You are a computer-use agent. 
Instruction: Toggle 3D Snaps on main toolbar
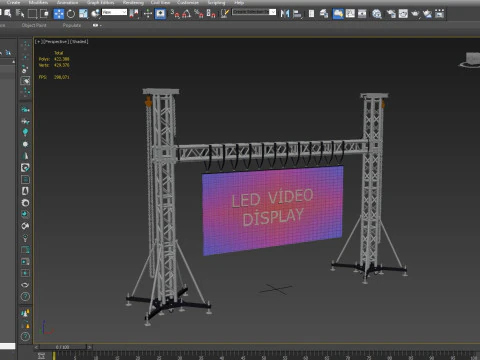[175, 13]
